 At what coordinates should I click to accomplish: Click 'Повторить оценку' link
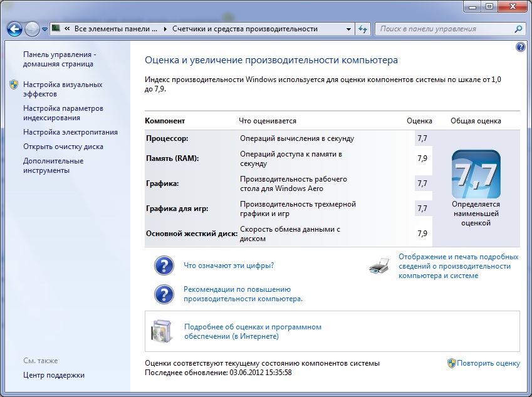pos(488,363)
